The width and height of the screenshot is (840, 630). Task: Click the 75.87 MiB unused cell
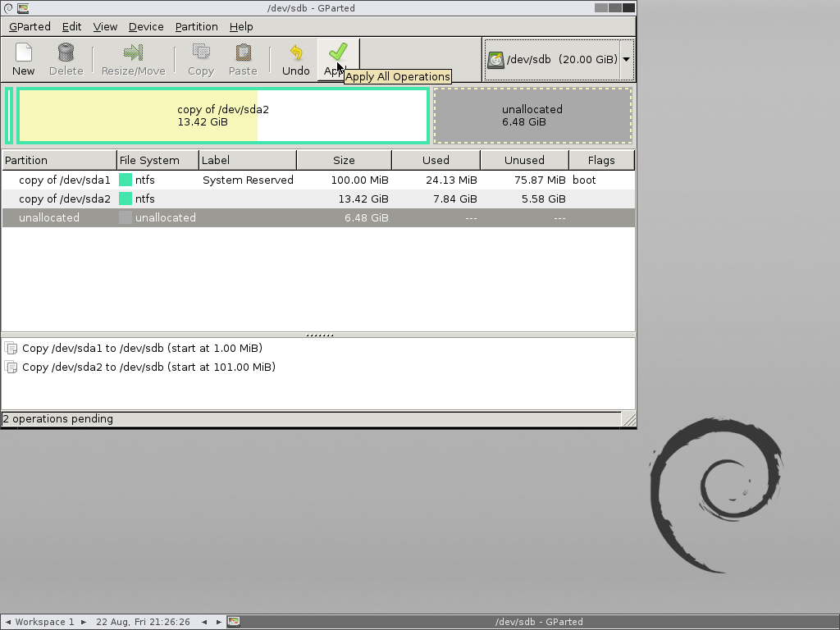click(540, 180)
